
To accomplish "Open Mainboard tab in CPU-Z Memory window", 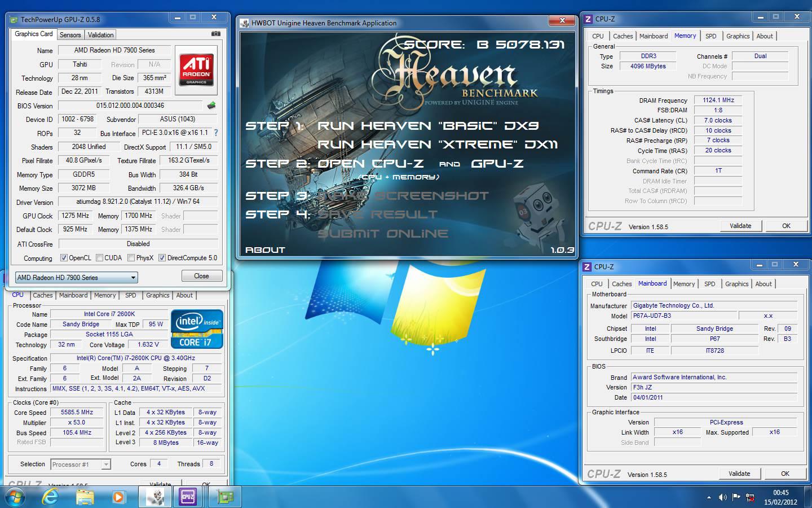I will coord(654,36).
